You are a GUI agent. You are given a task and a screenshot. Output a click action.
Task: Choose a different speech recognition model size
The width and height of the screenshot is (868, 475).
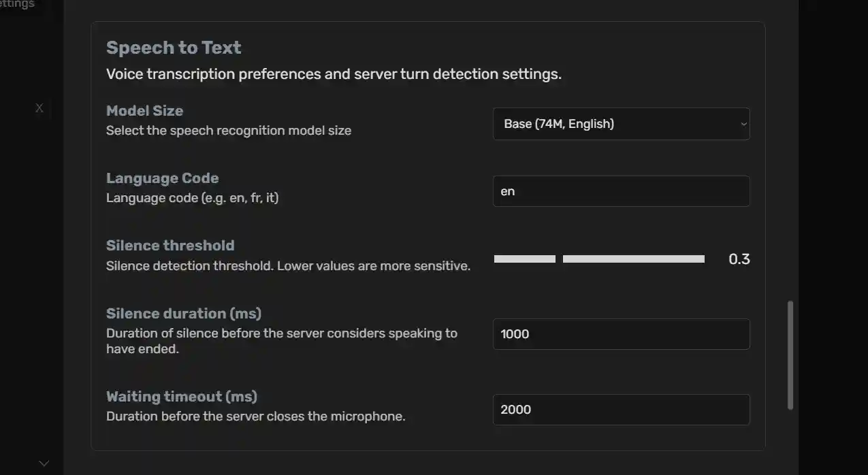[621, 124]
